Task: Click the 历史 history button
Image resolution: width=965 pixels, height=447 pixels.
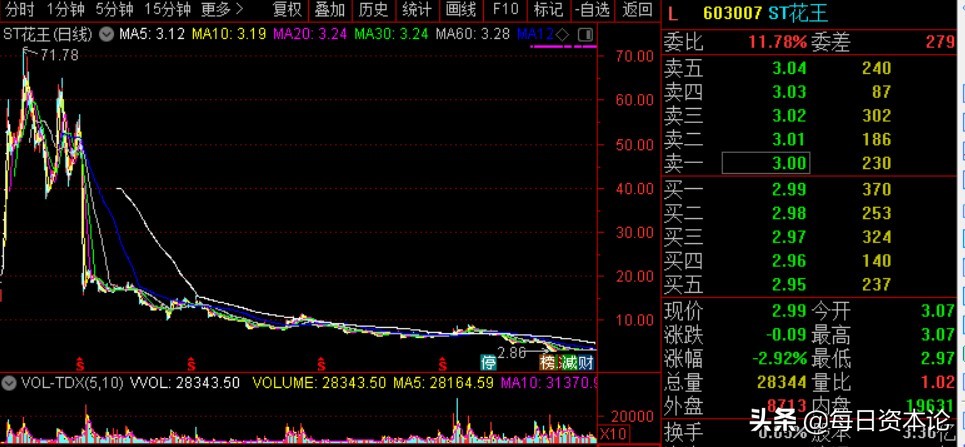Action: click(x=373, y=9)
